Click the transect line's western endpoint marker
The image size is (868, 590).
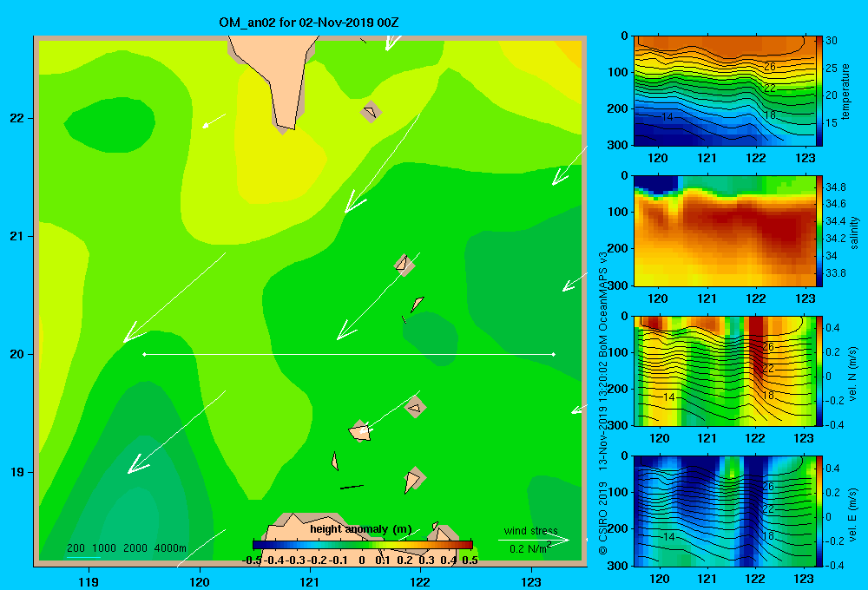(x=144, y=354)
